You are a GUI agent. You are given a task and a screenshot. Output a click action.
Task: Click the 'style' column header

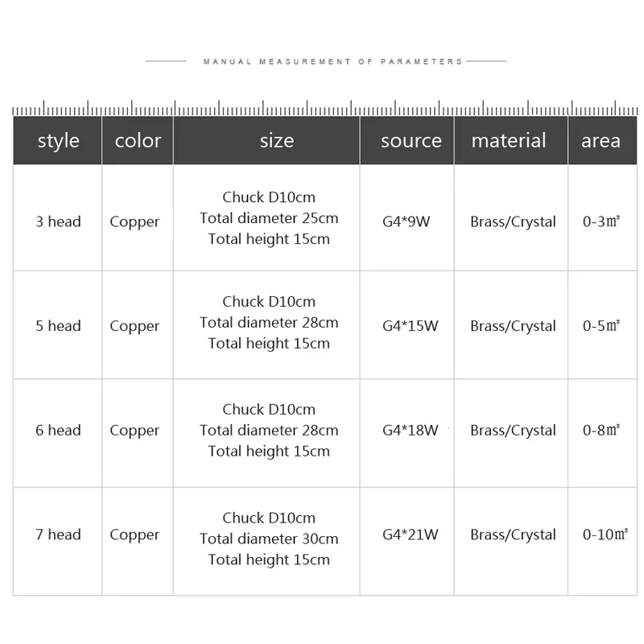(x=58, y=141)
